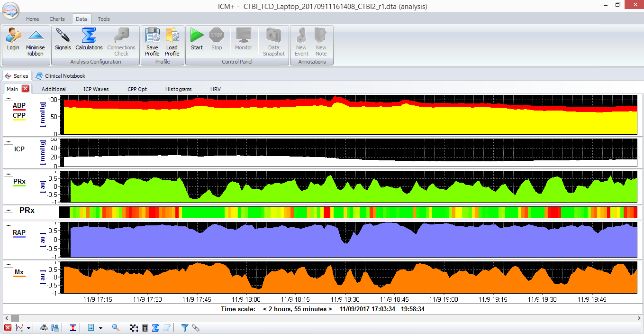Click the filter funnel icon
Image resolution: width=644 pixels, height=334 pixels.
click(x=185, y=328)
